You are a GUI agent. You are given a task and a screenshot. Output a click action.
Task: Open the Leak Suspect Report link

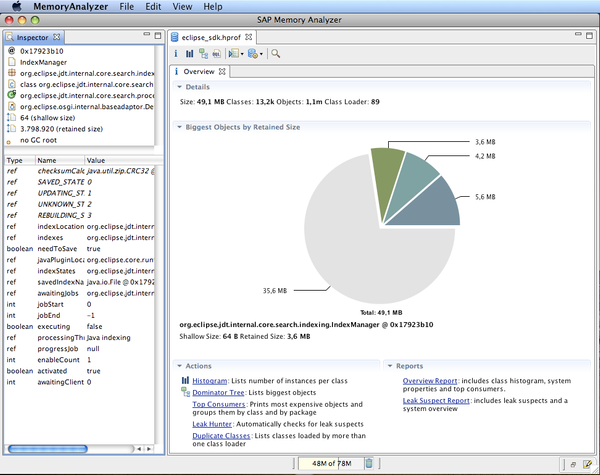point(435,400)
